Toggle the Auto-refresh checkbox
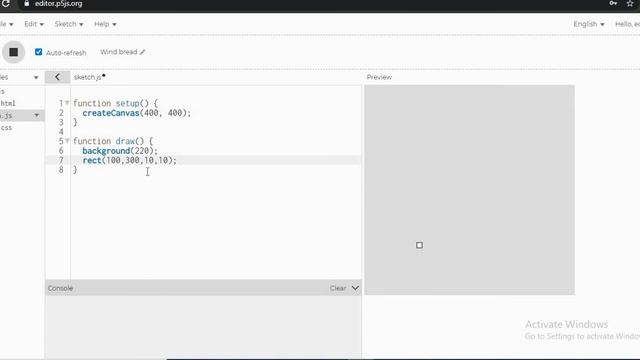This screenshot has height=360, width=640. point(38,52)
